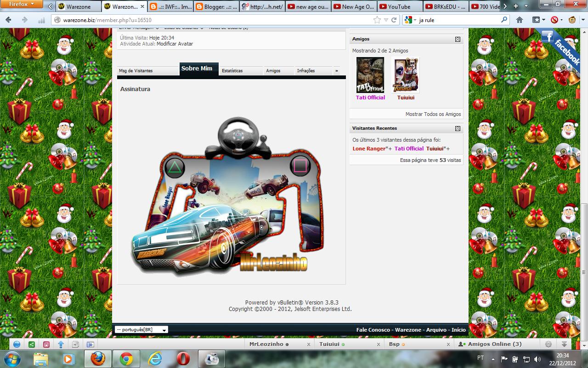This screenshot has height=368, width=588.
Task: Open Windows Media Player from the taskbar
Action: [68, 359]
